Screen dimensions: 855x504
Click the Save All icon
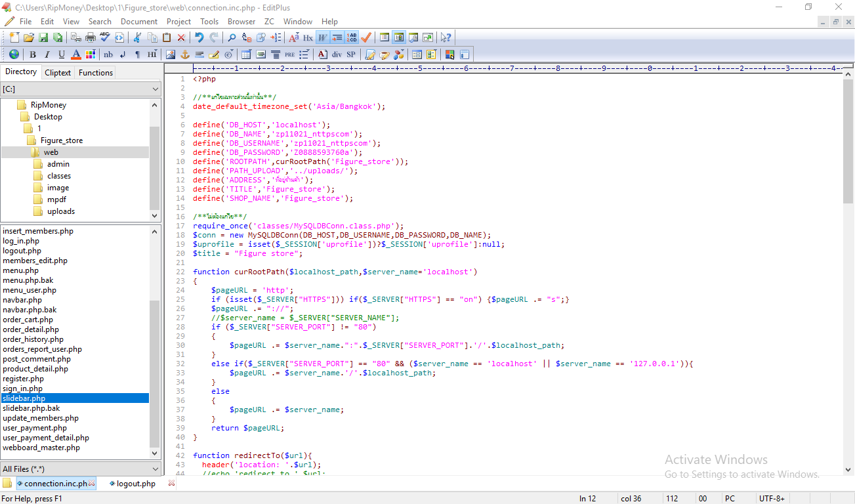pyautogui.click(x=57, y=37)
